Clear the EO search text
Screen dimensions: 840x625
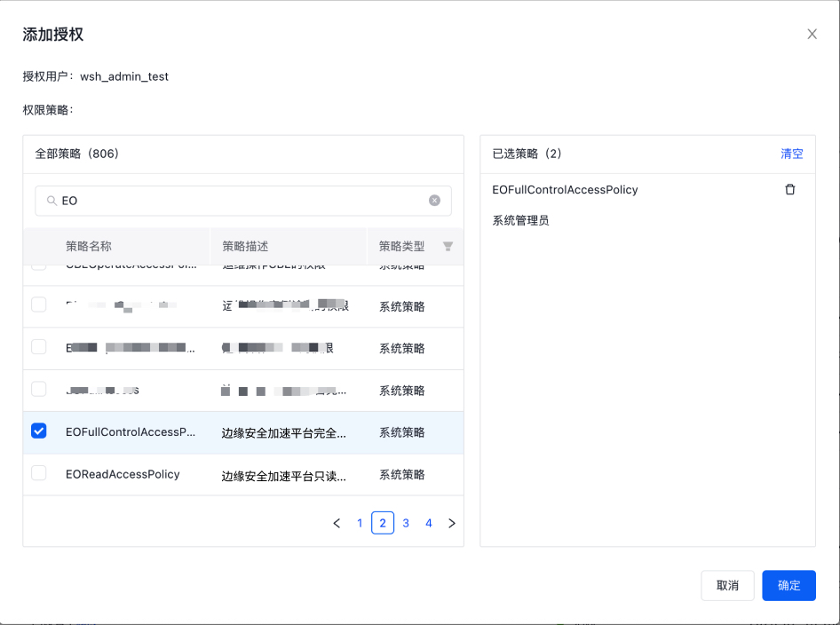coord(434,201)
